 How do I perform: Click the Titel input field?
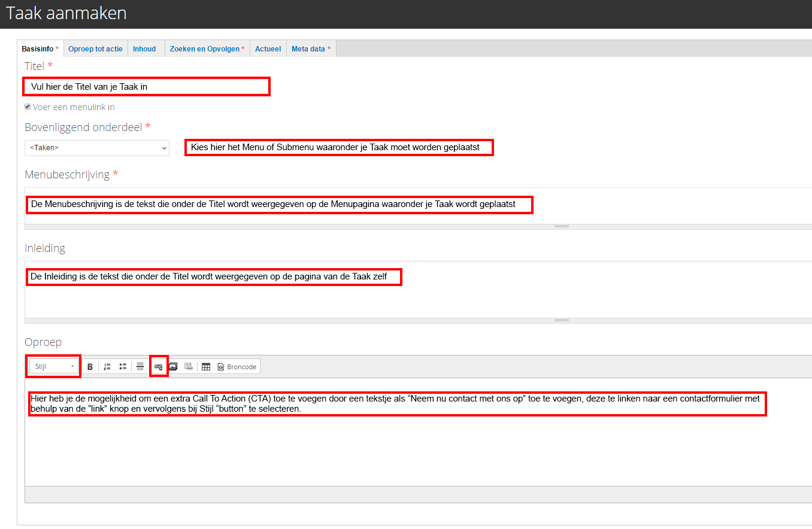point(146,87)
